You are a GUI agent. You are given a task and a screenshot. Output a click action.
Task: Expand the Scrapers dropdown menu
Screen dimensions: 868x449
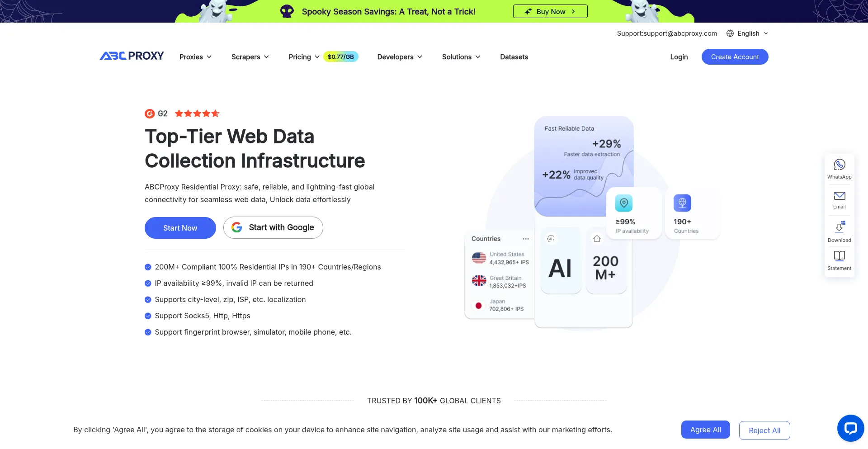[250, 57]
